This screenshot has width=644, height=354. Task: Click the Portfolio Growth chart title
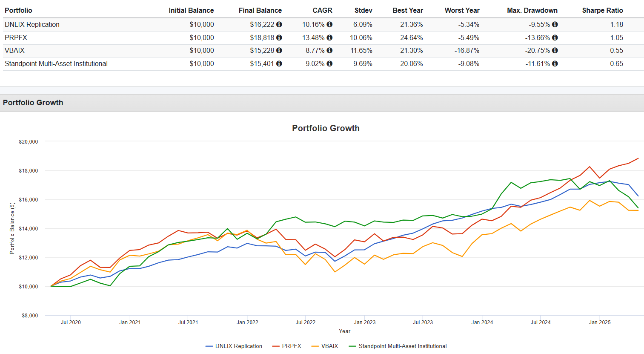326,128
